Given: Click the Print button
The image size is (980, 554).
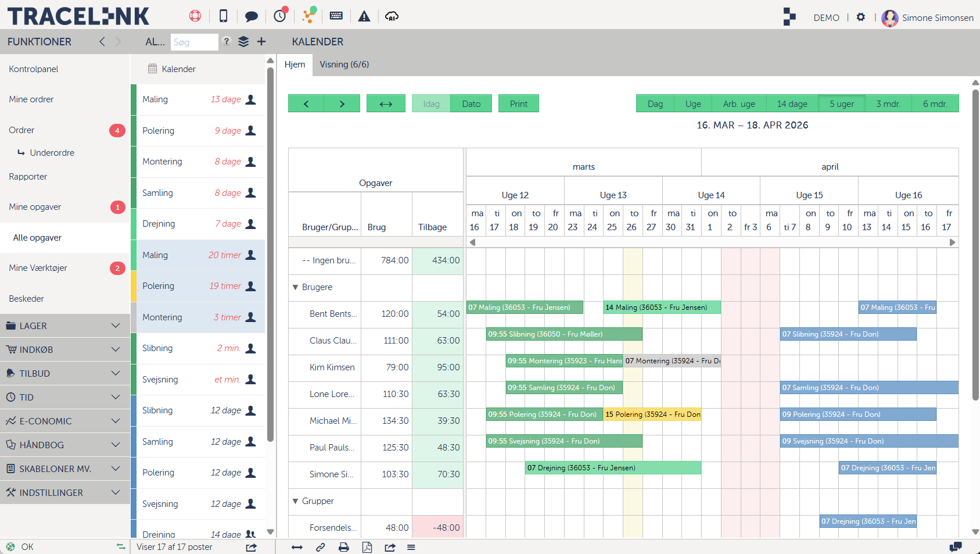Looking at the screenshot, I should (518, 103).
